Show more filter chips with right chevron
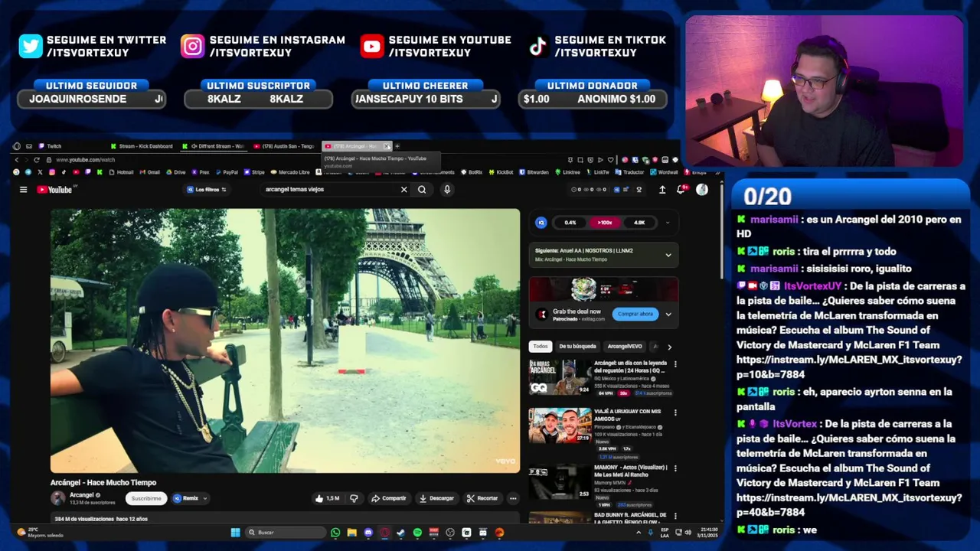The height and width of the screenshot is (551, 980). click(x=669, y=347)
